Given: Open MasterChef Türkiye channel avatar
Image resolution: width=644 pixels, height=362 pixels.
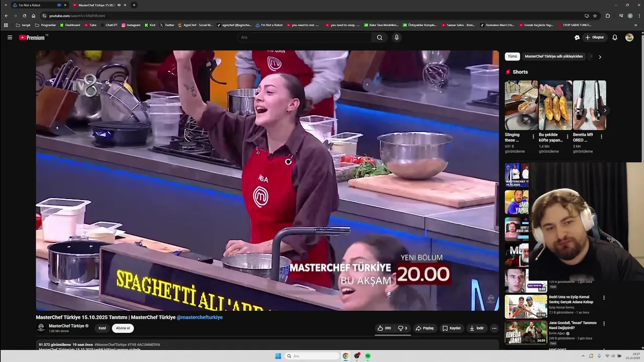Looking at the screenshot, I should pyautogui.click(x=41, y=328).
